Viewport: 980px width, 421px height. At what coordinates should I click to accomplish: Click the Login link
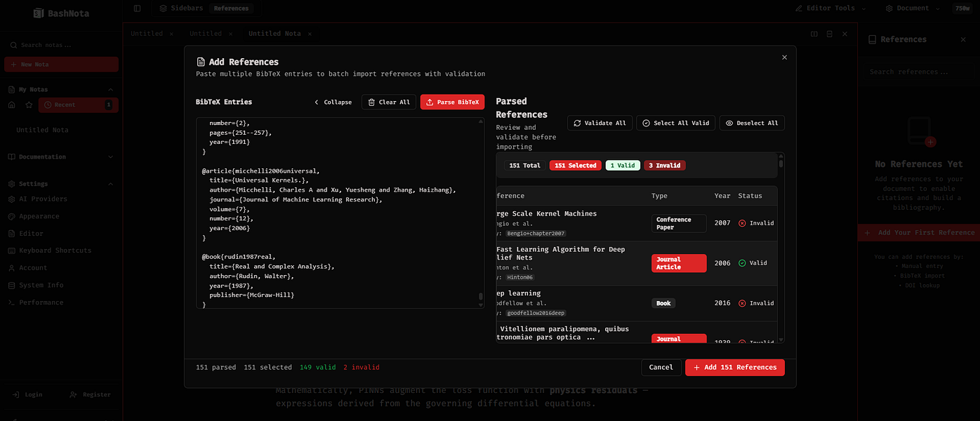pyautogui.click(x=28, y=394)
